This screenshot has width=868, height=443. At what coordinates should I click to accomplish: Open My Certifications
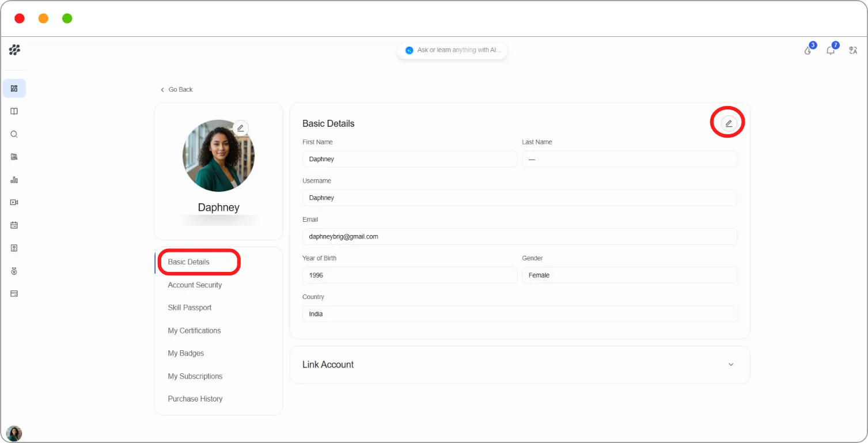coord(194,331)
